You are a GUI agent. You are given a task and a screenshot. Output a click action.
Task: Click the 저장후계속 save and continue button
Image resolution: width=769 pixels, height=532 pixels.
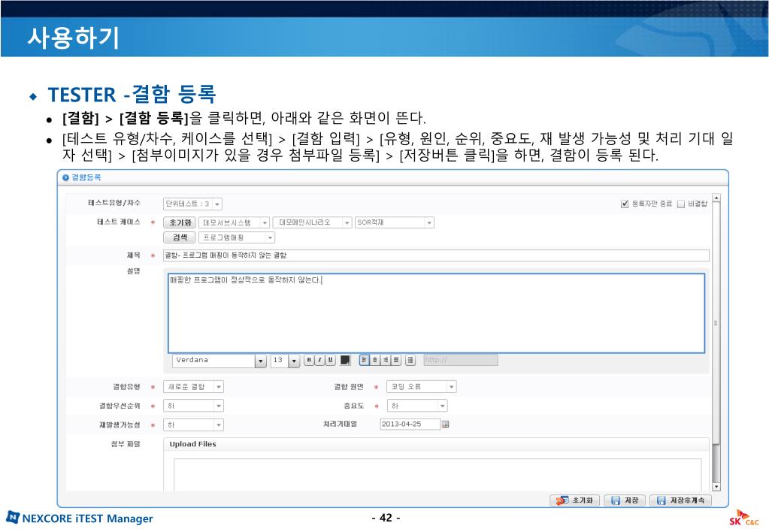pos(680,500)
